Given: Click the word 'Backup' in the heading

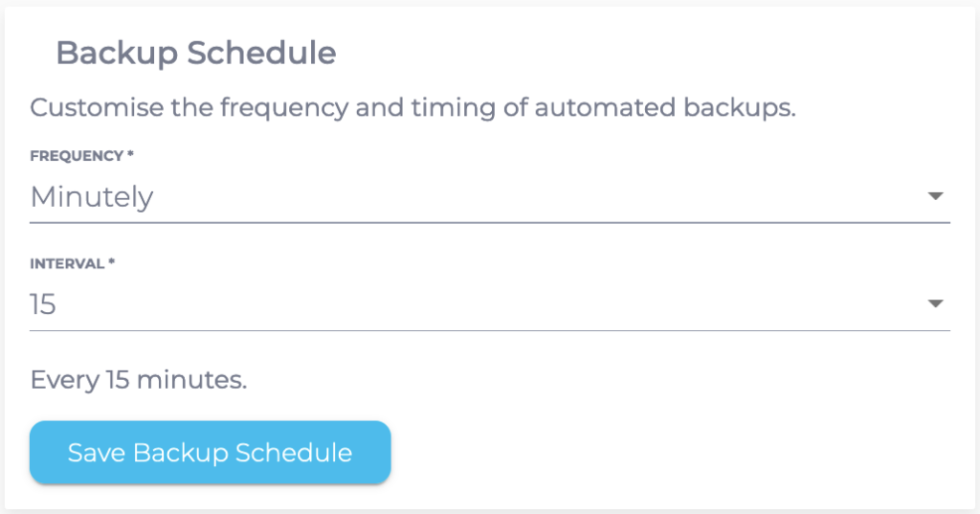Looking at the screenshot, I should tap(118, 53).
